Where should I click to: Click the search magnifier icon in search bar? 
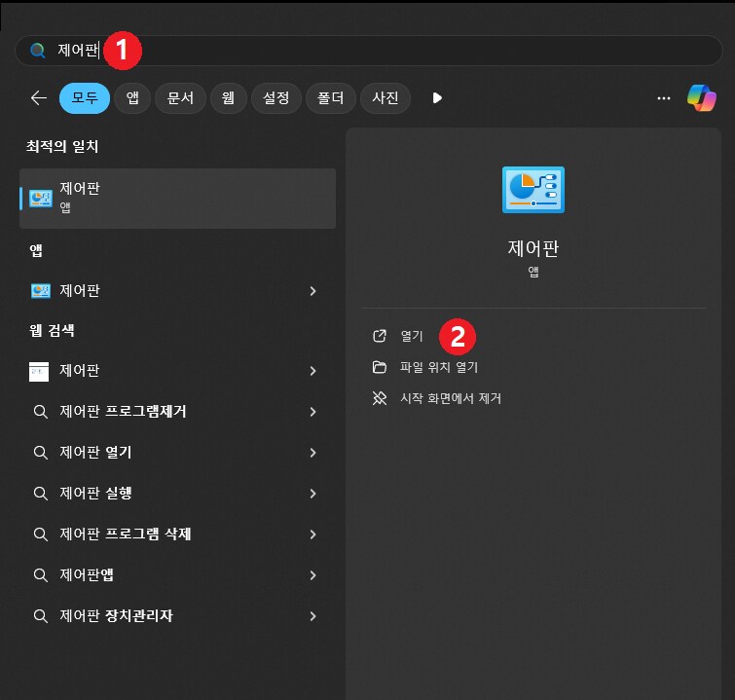[x=38, y=51]
